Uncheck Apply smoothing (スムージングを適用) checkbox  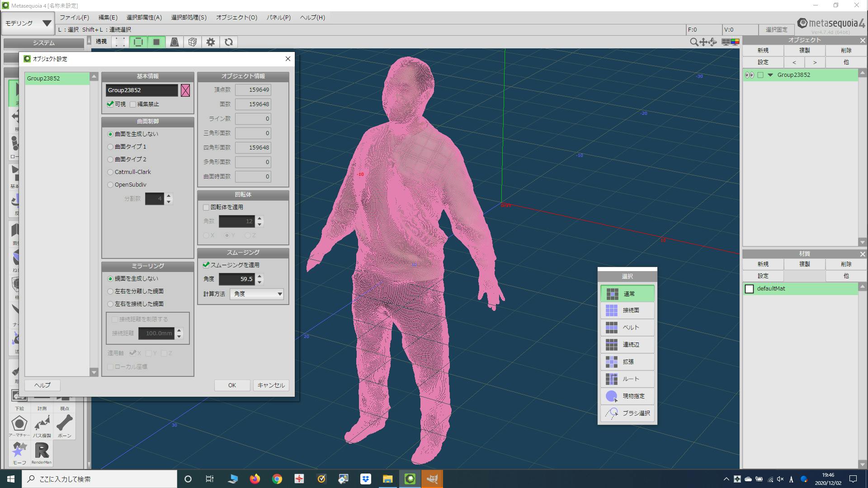pyautogui.click(x=206, y=265)
